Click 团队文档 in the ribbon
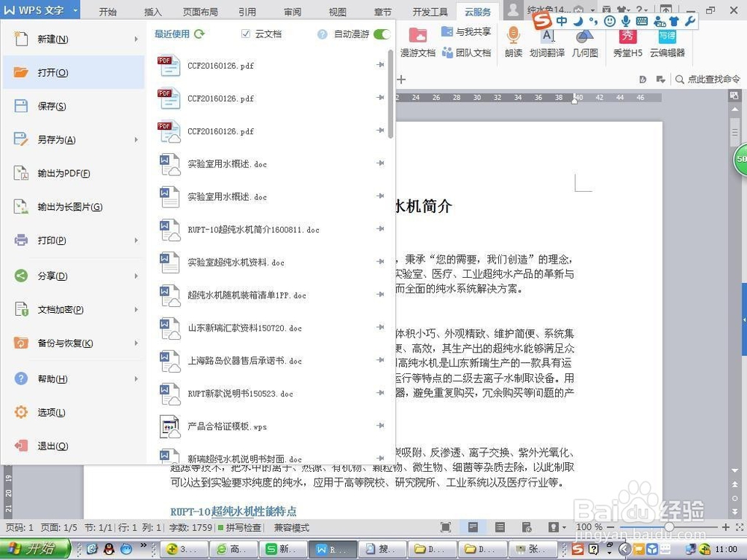Screen dimensions: 747x560 467,52
